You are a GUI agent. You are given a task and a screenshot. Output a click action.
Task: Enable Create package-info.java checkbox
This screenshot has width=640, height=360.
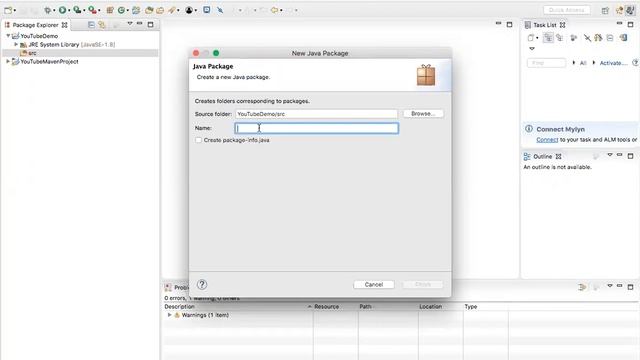click(198, 140)
